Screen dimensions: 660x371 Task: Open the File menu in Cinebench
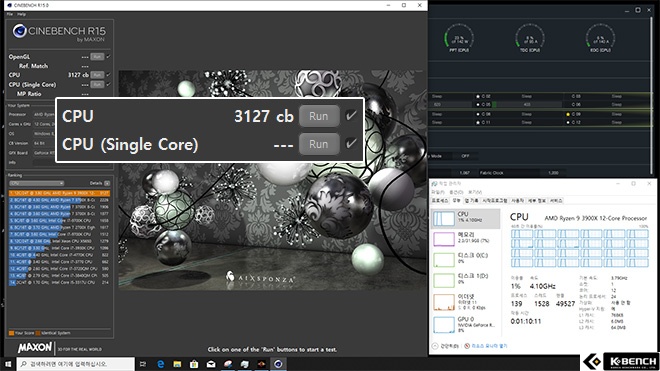(x=10, y=14)
